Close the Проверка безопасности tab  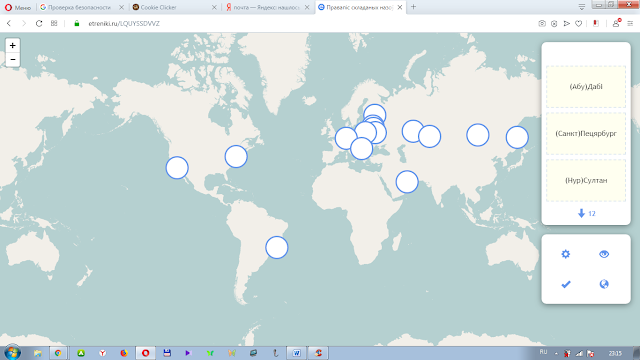(121, 7)
